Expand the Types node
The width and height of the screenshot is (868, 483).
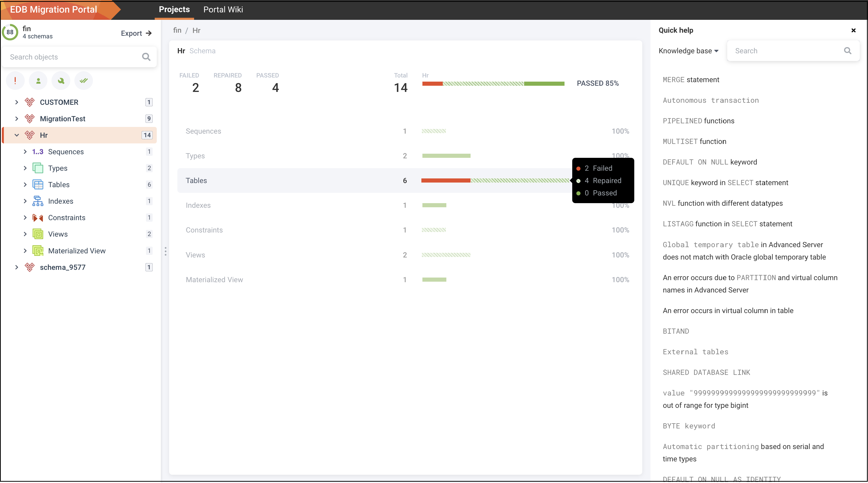pos(25,168)
